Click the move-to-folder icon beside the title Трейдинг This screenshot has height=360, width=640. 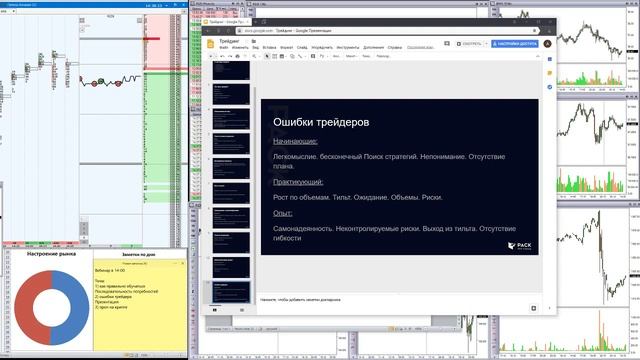pos(253,41)
